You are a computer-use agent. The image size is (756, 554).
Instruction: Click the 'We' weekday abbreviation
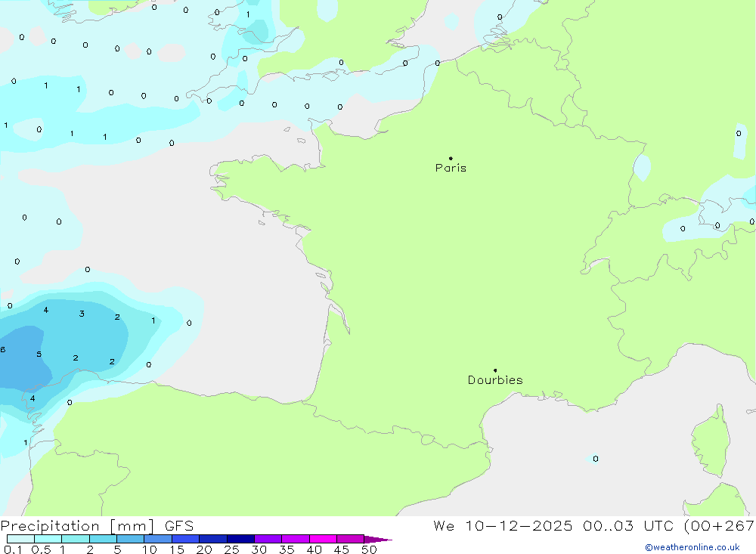tap(444, 525)
